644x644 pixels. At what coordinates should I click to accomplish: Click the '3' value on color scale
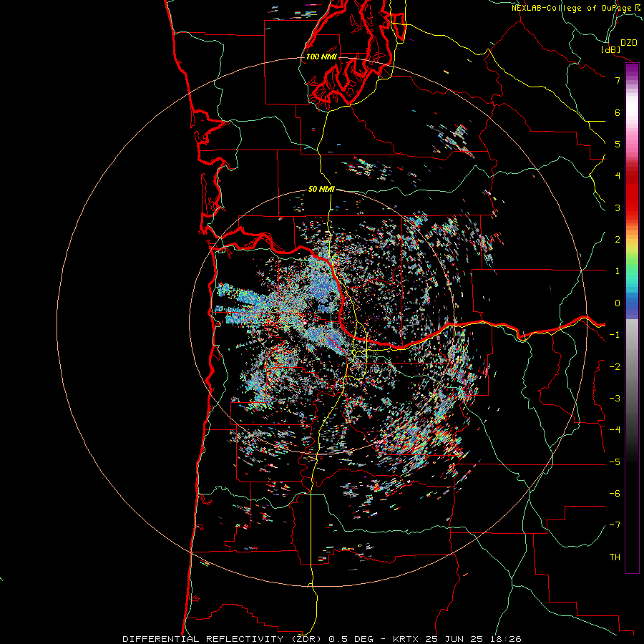(x=618, y=208)
